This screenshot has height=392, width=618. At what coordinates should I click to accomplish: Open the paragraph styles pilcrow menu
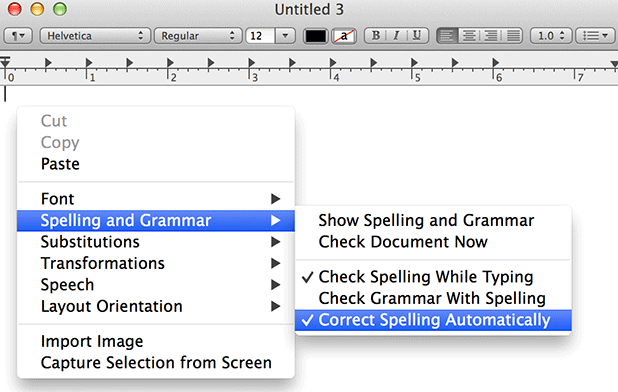[18, 36]
